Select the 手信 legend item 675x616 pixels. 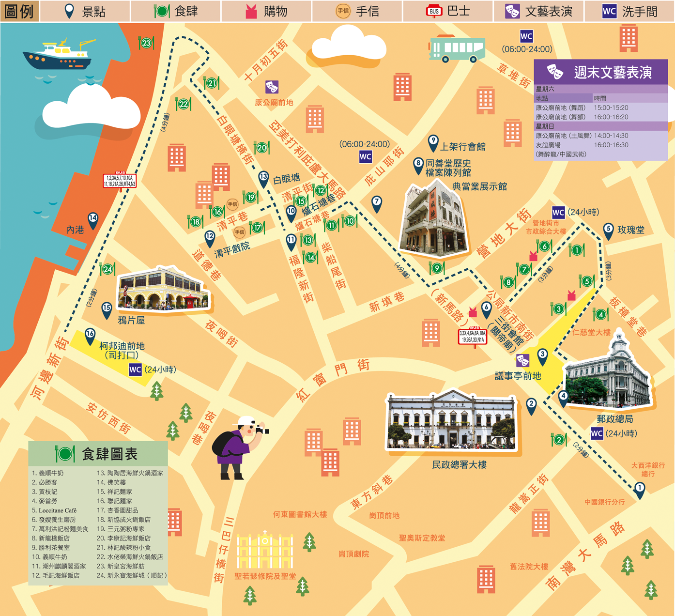(x=357, y=11)
